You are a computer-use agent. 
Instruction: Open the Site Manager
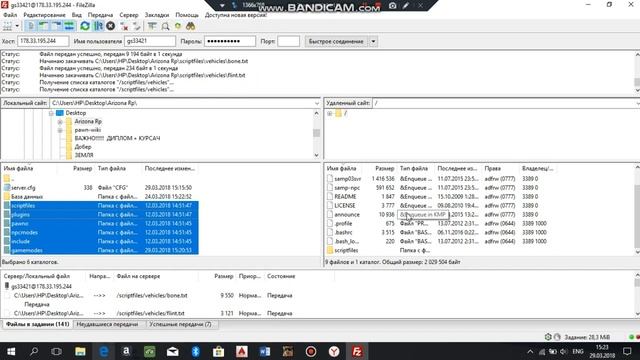(7, 26)
